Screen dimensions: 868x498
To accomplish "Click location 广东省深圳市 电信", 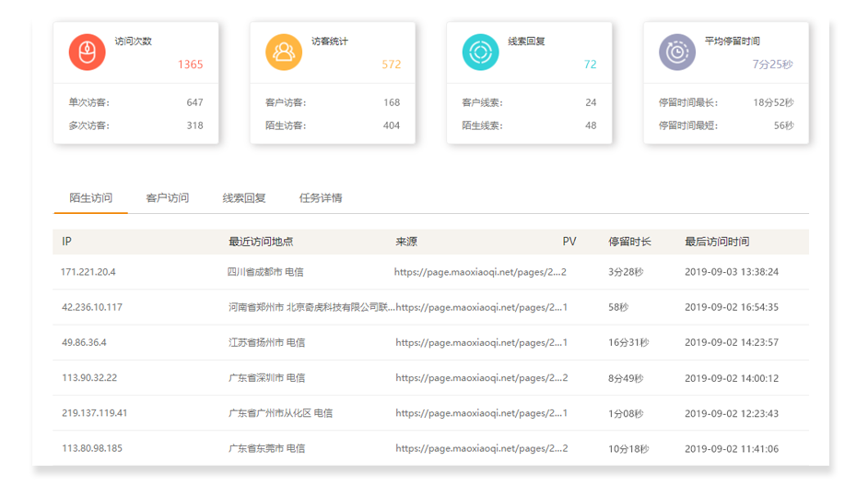I will coord(266,378).
